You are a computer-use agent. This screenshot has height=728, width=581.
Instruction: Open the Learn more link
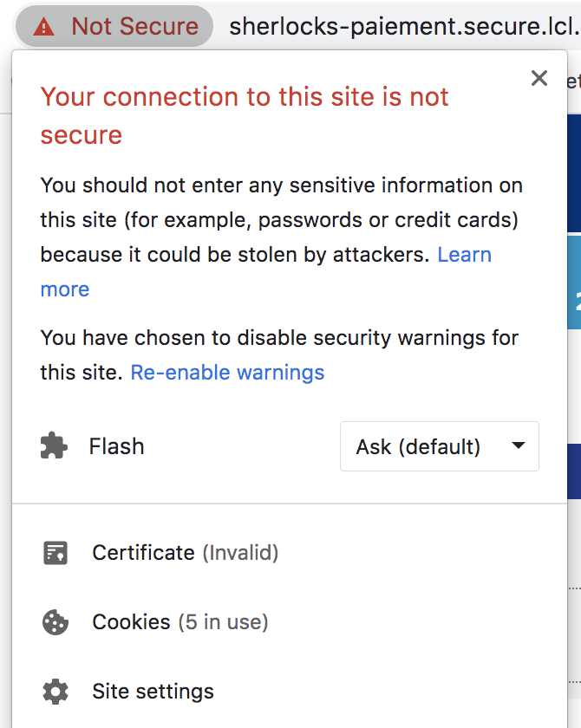coord(265,271)
